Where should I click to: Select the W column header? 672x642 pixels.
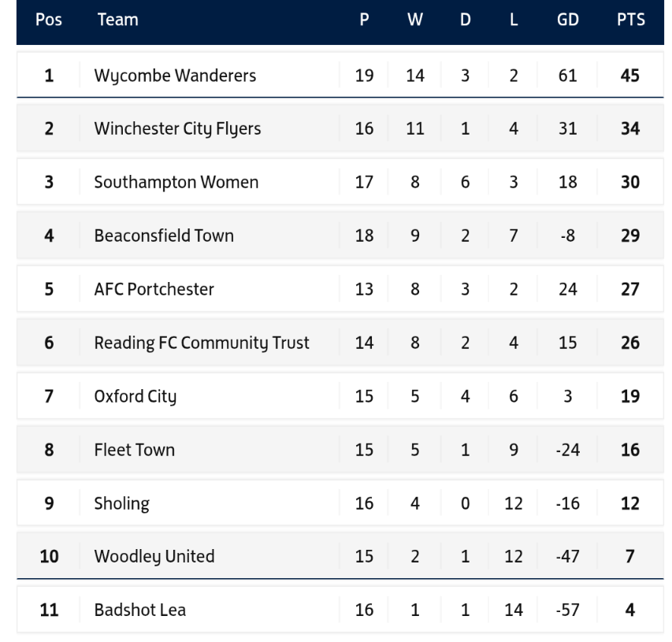414,20
